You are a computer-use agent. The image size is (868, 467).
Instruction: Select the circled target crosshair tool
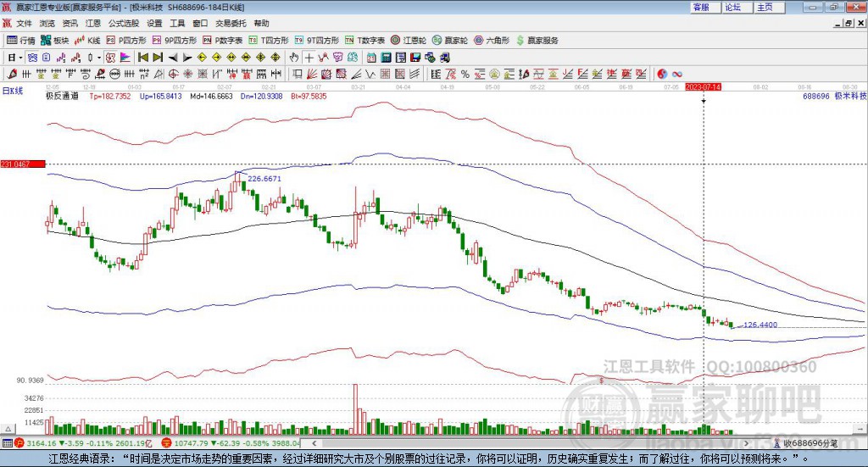(173, 74)
